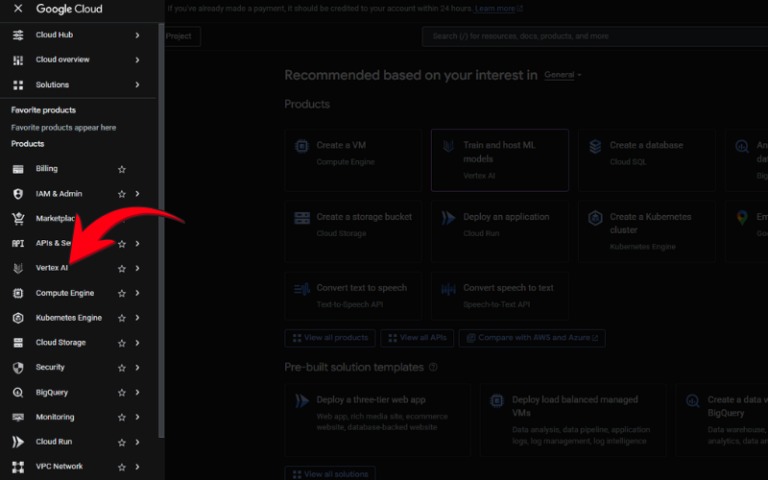Close the navigation menu with X icon
The height and width of the screenshot is (480, 768).
click(x=18, y=9)
